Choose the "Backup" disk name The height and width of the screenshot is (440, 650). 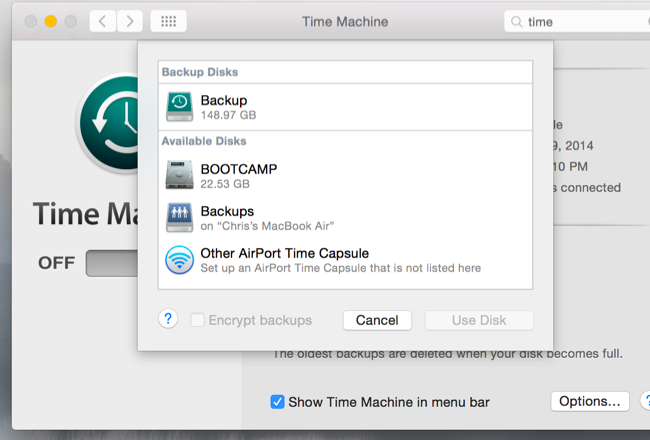pos(224,100)
